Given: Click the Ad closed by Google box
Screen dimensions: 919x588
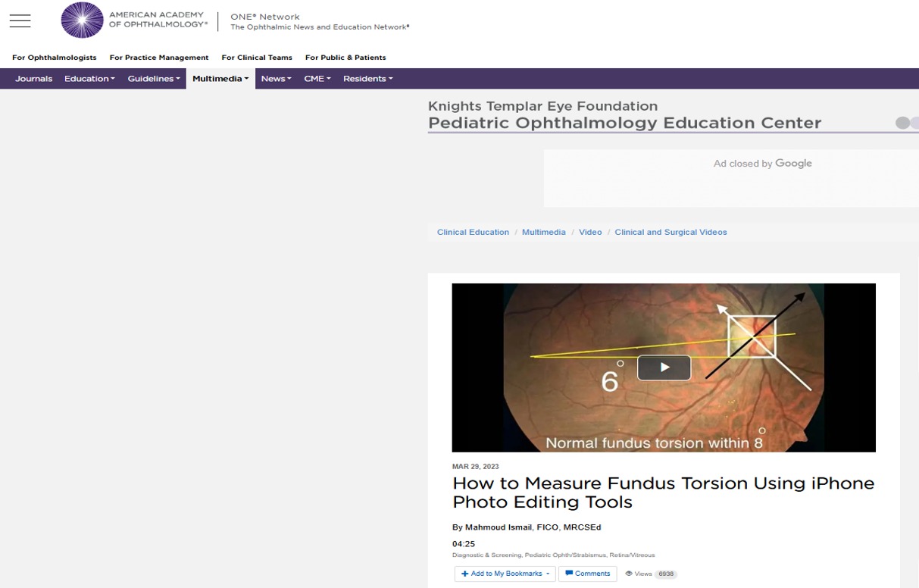Looking at the screenshot, I should (x=731, y=178).
